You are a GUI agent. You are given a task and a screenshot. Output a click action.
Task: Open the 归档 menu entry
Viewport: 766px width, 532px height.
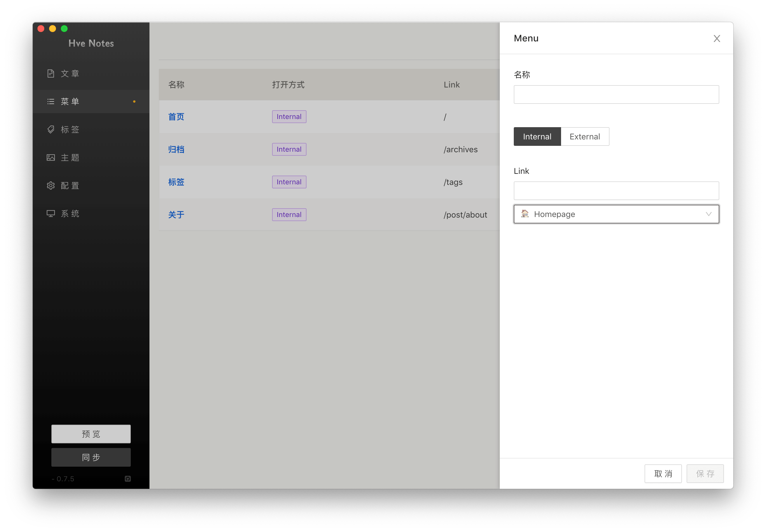pos(176,149)
